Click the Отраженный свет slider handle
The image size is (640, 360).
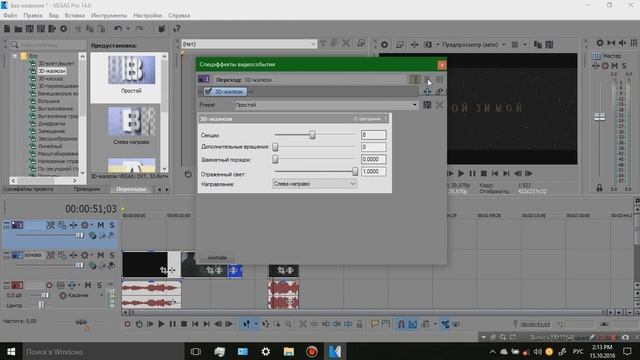tap(355, 172)
